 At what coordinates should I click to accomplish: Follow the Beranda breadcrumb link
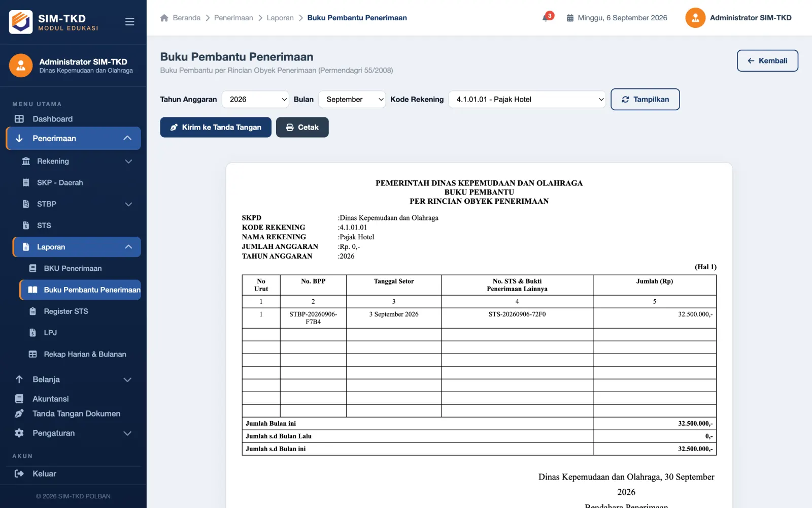coord(187,18)
